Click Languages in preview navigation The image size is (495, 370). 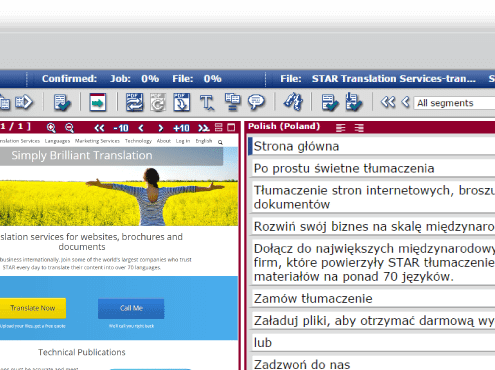pos(57,141)
